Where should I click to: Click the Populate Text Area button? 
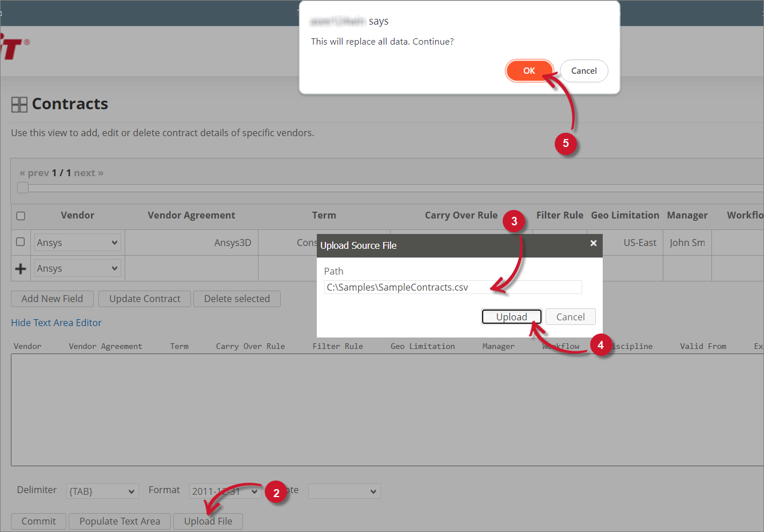coord(120,521)
